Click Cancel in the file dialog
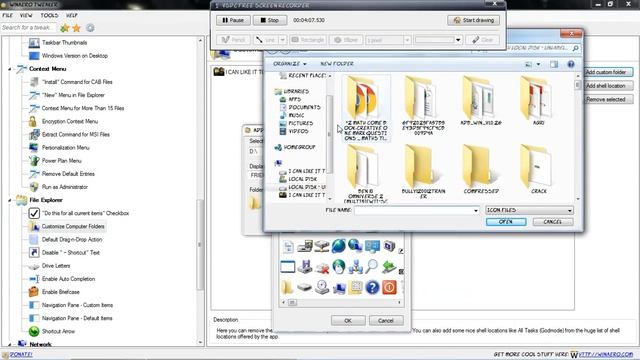This screenshot has height=360, width=640. 553,222
